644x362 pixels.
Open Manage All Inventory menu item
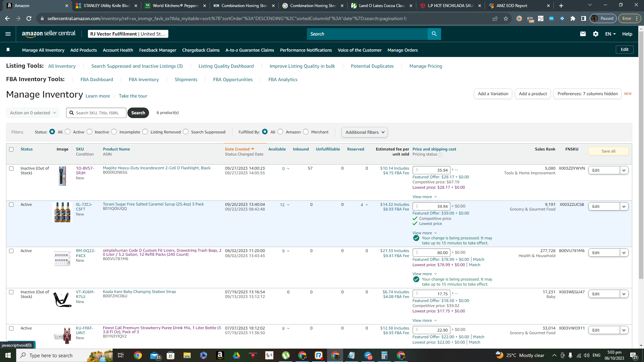[x=43, y=50]
